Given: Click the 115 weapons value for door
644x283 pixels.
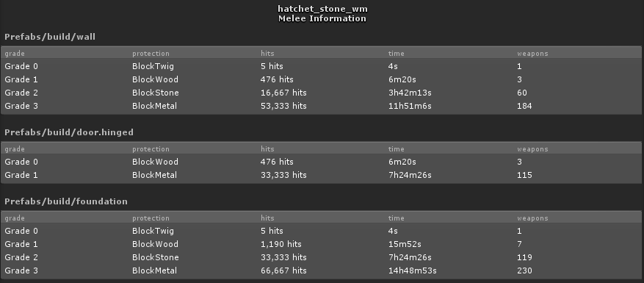Looking at the screenshot, I should (524, 175).
